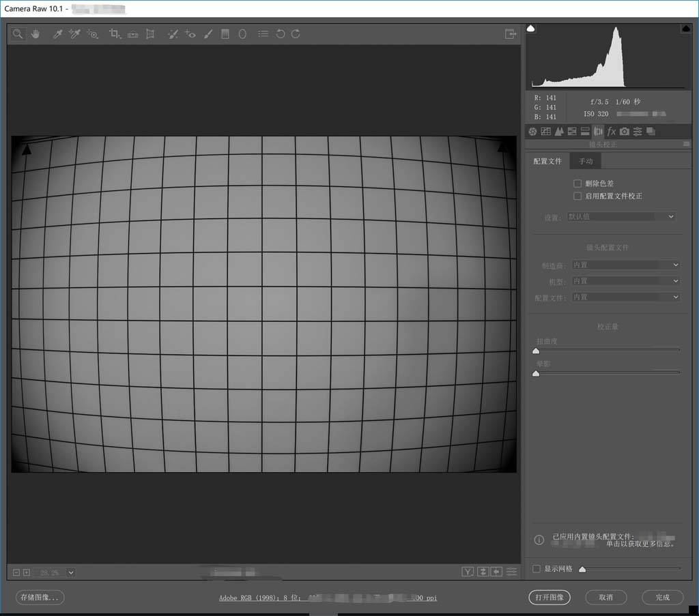The width and height of the screenshot is (699, 616).
Task: Expand the 制造商 dropdown
Action: pyautogui.click(x=626, y=265)
